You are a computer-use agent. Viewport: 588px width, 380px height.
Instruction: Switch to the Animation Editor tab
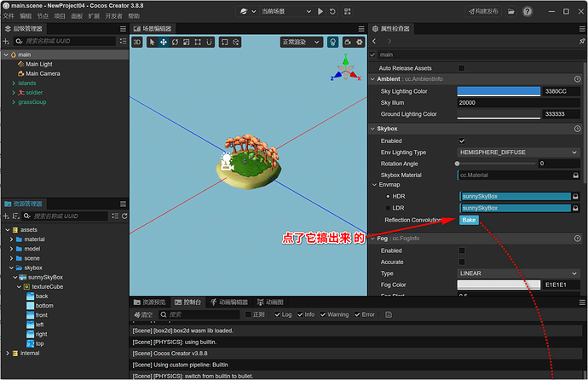229,302
